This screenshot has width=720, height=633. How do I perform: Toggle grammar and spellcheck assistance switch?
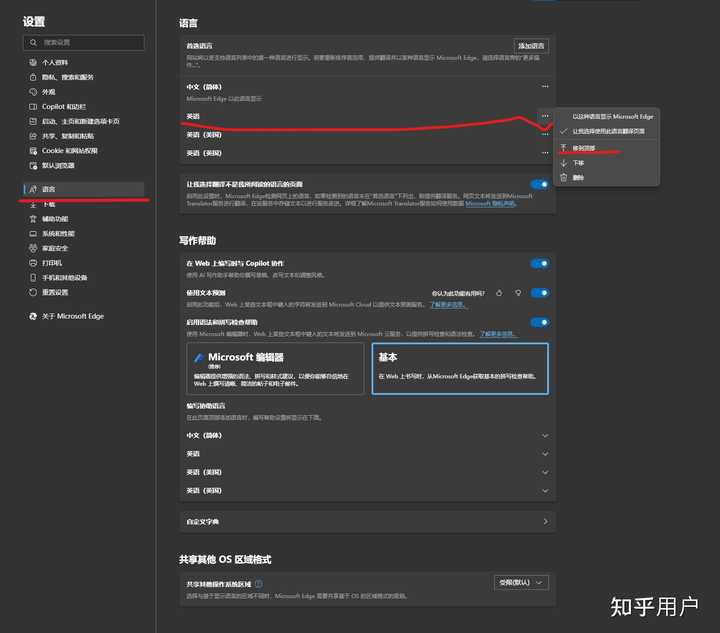click(540, 322)
